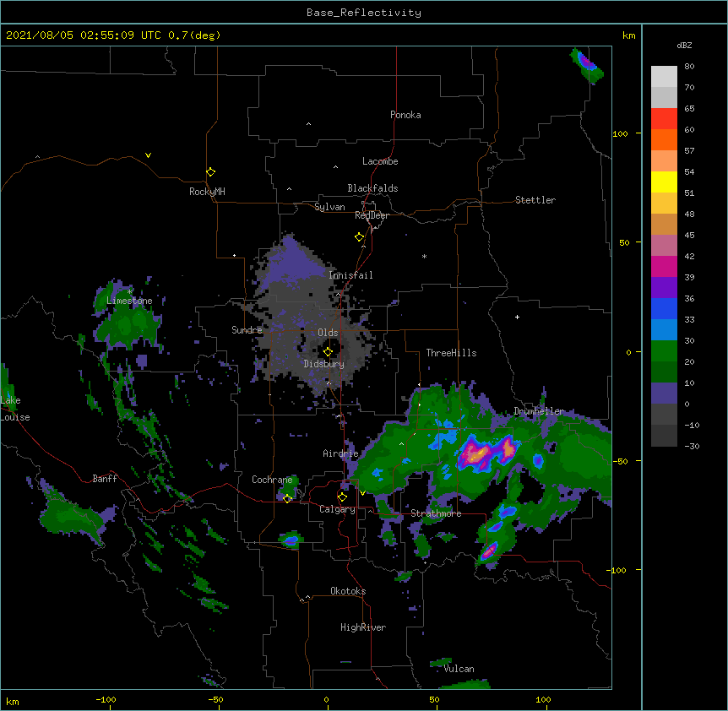The height and width of the screenshot is (711, 728).
Task: Click the light gray 80 dBZ legend color
Action: [x=664, y=77]
